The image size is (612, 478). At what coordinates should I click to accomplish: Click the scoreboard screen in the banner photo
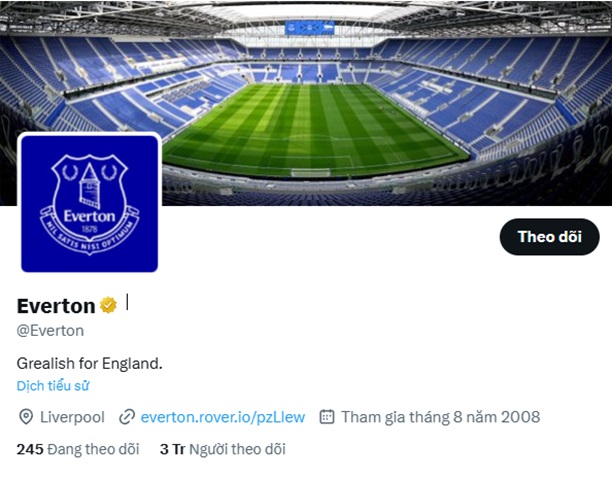click(309, 28)
